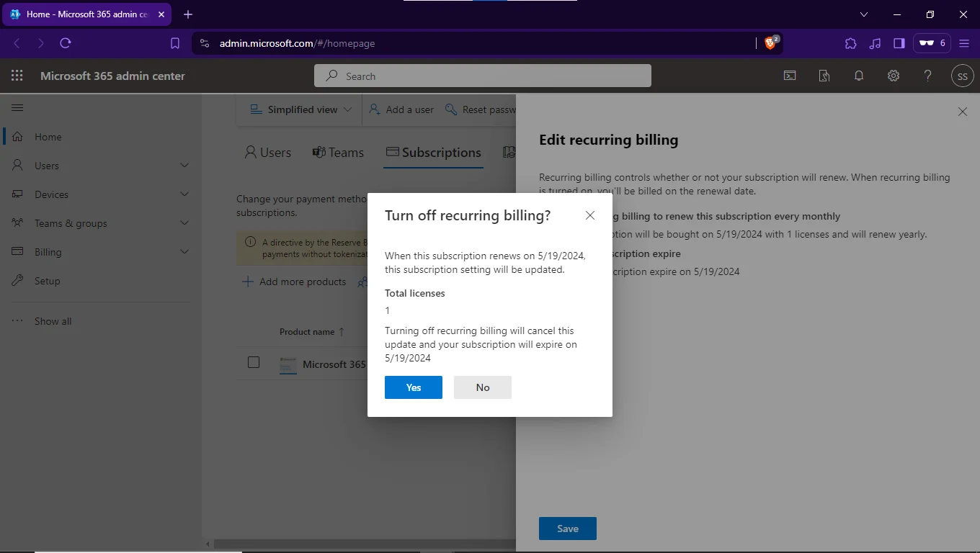Click the "Total licenses" label
The width and height of the screenshot is (980, 553).
point(415,293)
